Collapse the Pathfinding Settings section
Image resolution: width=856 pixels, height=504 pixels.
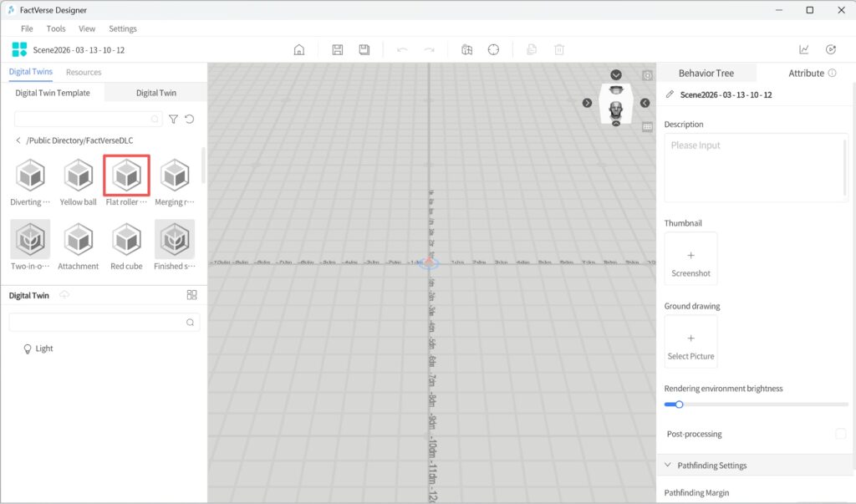tap(668, 466)
